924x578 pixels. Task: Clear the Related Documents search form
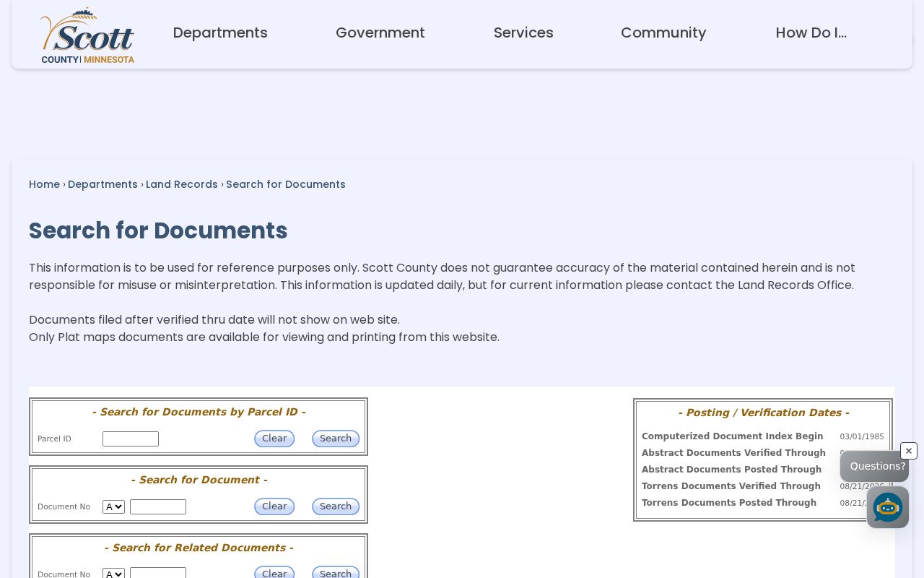[x=274, y=573]
